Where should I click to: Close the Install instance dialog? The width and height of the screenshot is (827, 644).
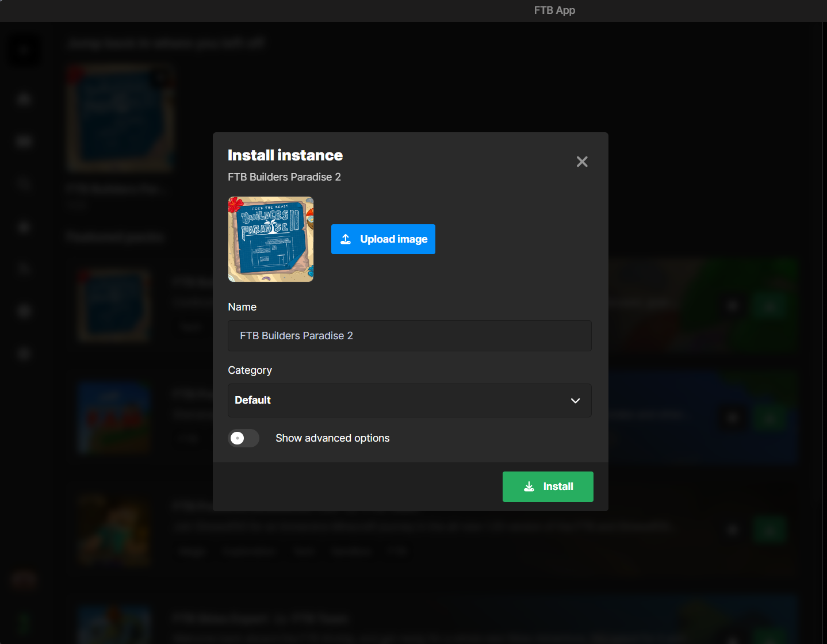tap(582, 162)
